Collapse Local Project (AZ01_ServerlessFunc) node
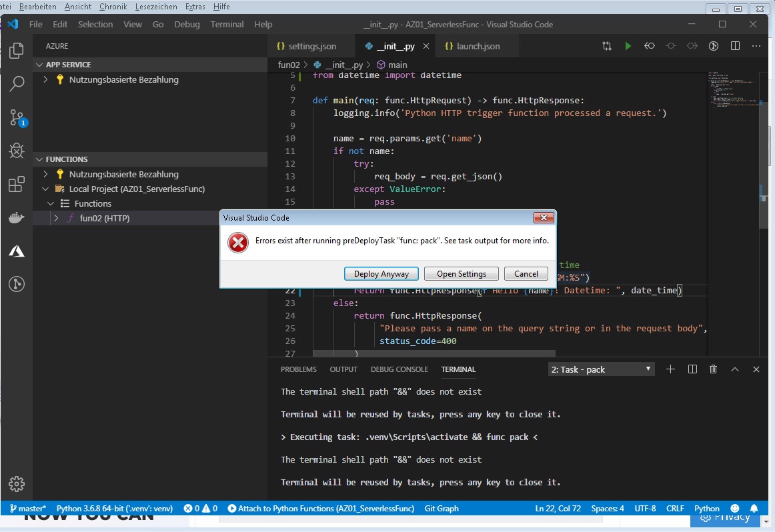The image size is (775, 532). [x=45, y=189]
